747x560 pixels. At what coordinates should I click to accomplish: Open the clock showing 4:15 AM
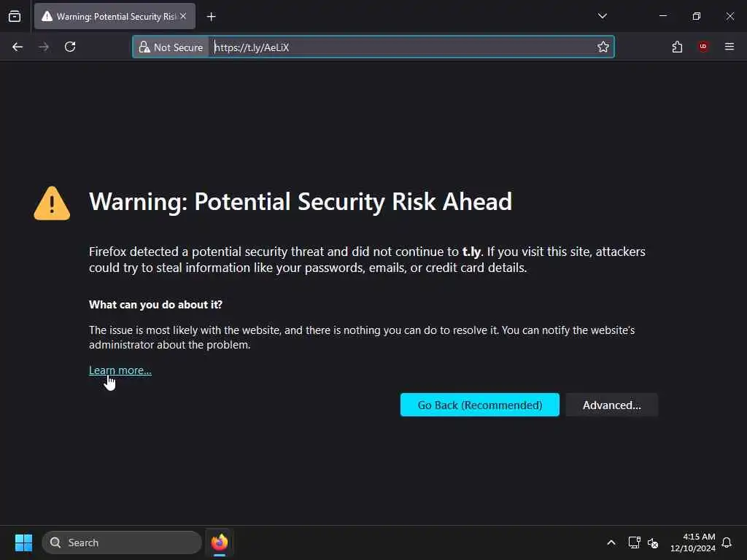coord(693,542)
